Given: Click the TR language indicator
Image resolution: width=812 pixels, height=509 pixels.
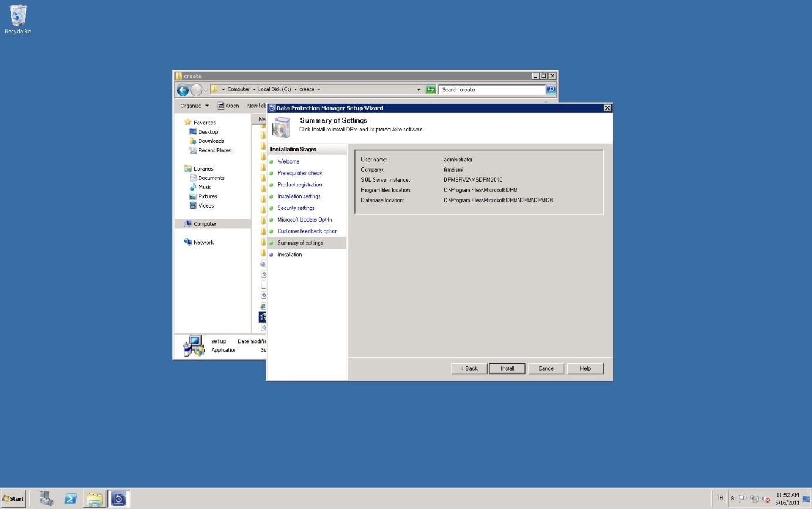Looking at the screenshot, I should click(719, 498).
